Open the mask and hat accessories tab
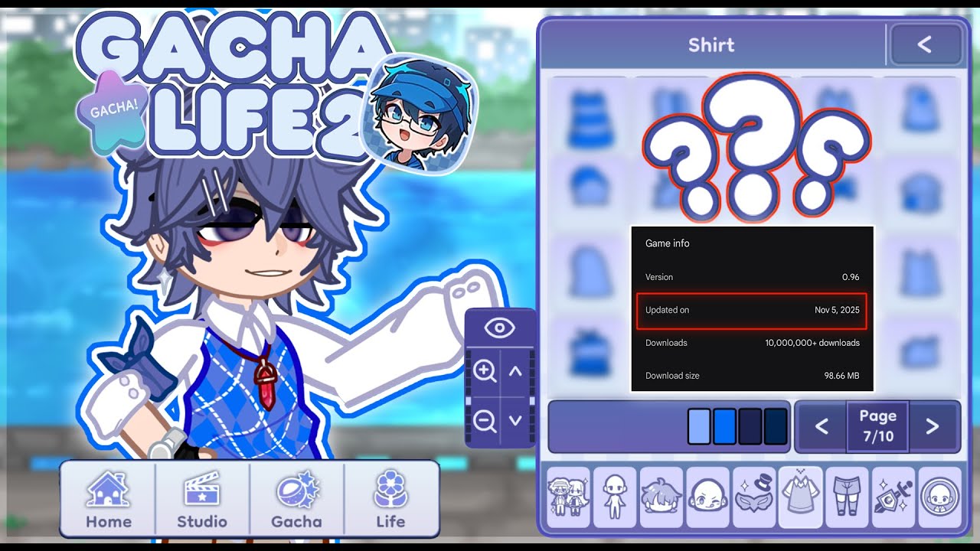 point(754,497)
